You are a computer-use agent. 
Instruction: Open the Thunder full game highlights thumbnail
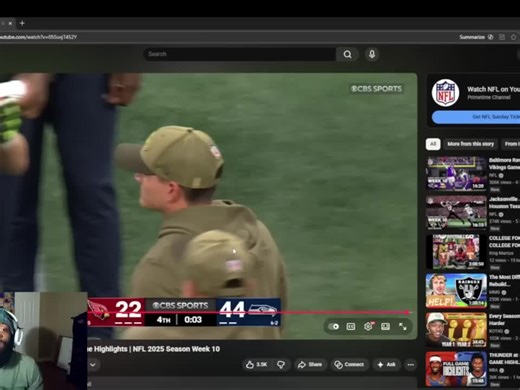pos(457,369)
